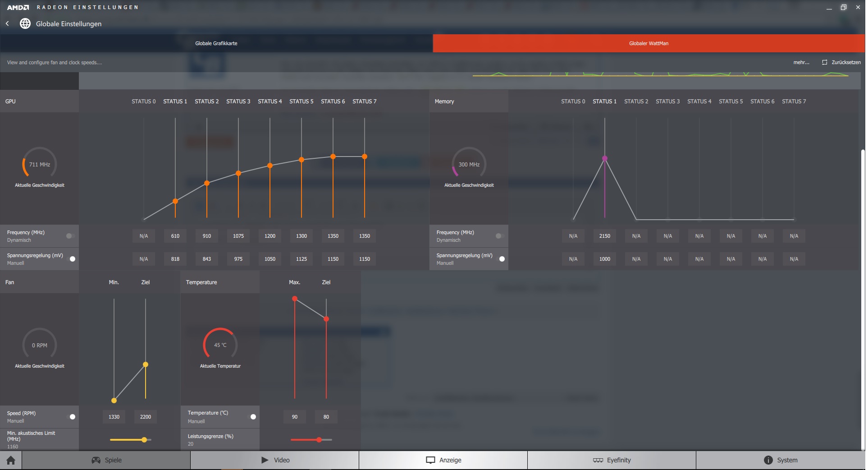Click 'Min. akustisches Limit (MHz)' label
Image resolution: width=868 pixels, height=470 pixels.
point(31,436)
